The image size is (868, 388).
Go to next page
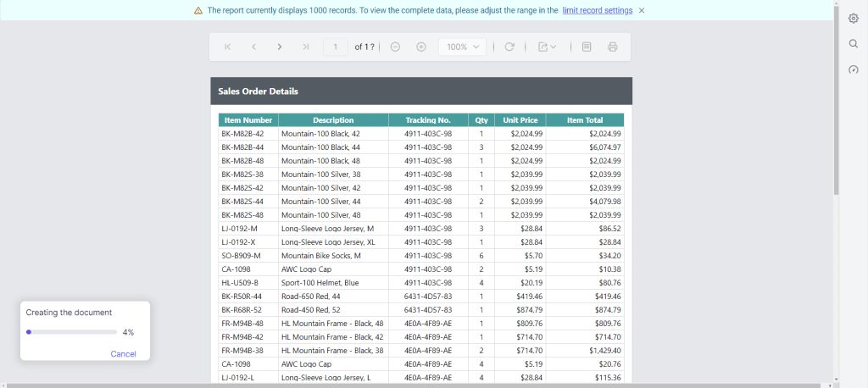click(280, 47)
